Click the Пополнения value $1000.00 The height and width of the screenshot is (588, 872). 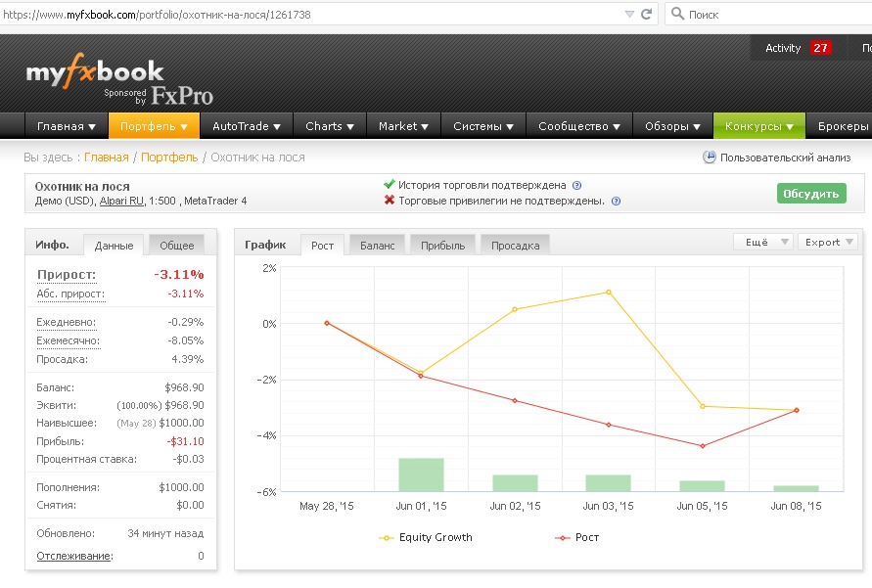tap(181, 487)
